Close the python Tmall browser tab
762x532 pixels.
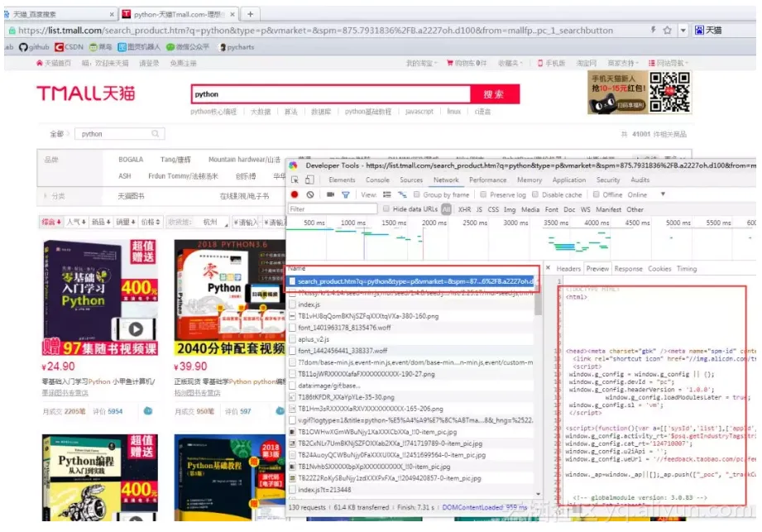pyautogui.click(x=232, y=15)
